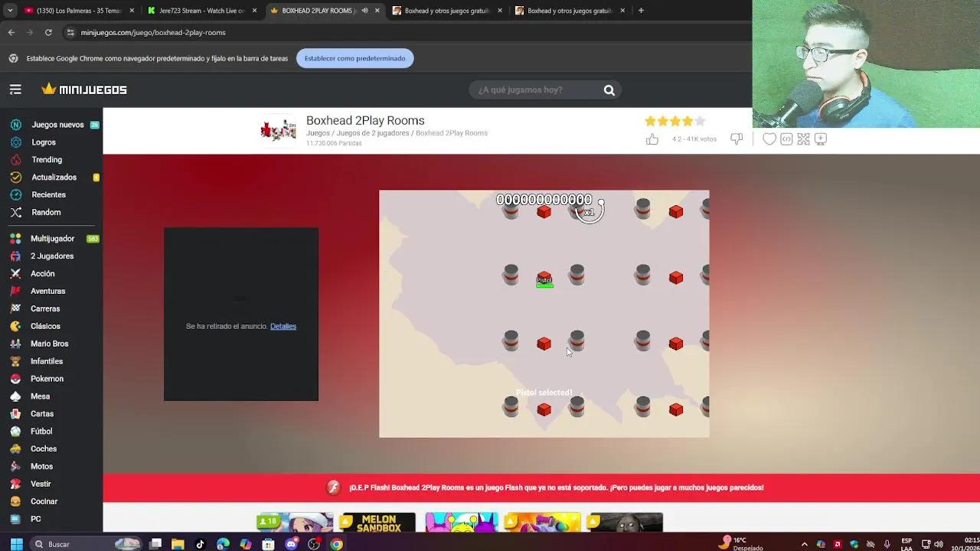The width and height of the screenshot is (980, 551).
Task: Open a new browser tab
Action: pos(641,11)
